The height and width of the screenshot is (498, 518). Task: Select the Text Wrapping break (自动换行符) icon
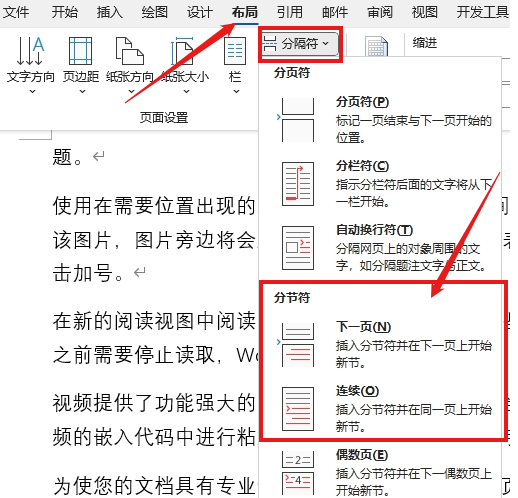pos(298,248)
